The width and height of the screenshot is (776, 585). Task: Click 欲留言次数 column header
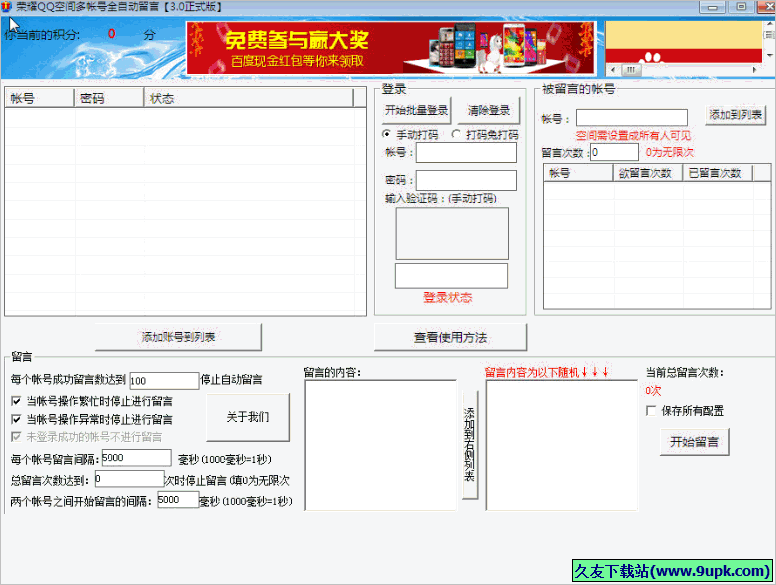point(648,173)
